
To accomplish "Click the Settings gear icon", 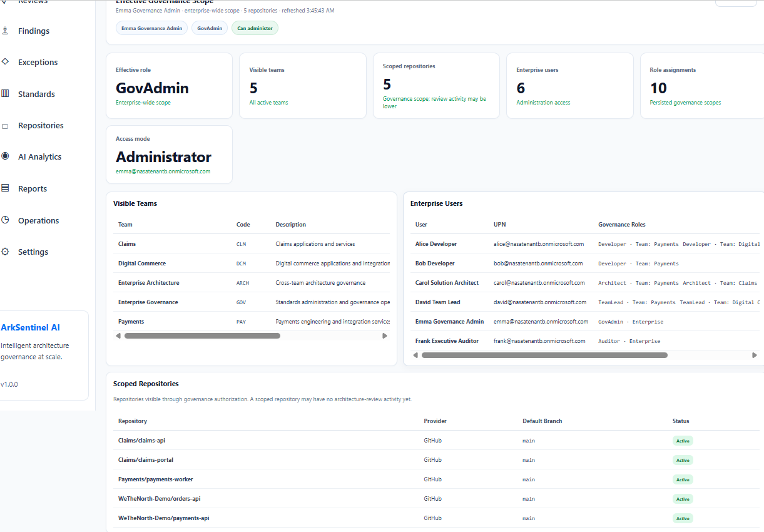I will pyautogui.click(x=5, y=252).
